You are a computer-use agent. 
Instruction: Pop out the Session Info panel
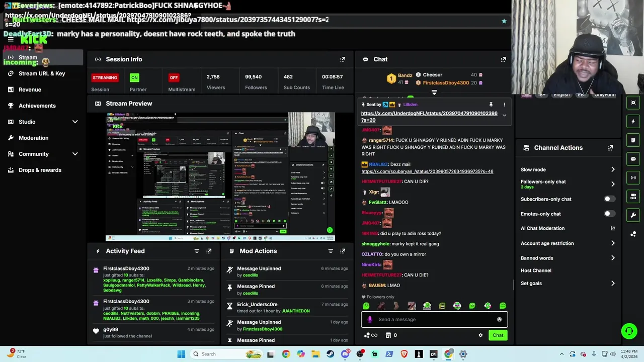pyautogui.click(x=343, y=59)
